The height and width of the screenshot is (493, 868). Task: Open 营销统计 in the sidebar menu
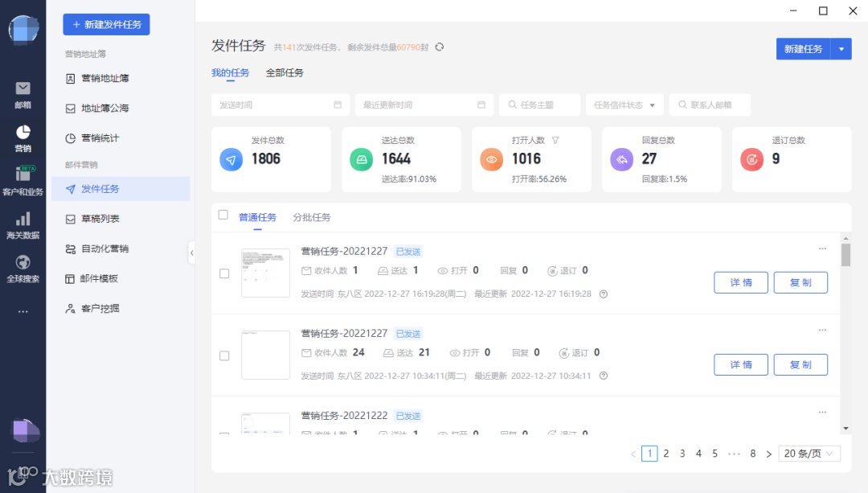tap(121, 138)
